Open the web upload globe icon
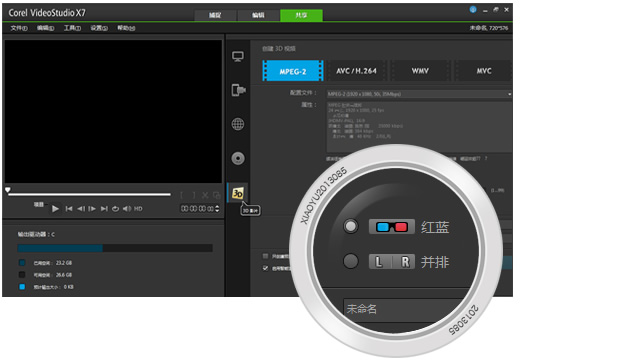The image size is (625, 360). 238,124
